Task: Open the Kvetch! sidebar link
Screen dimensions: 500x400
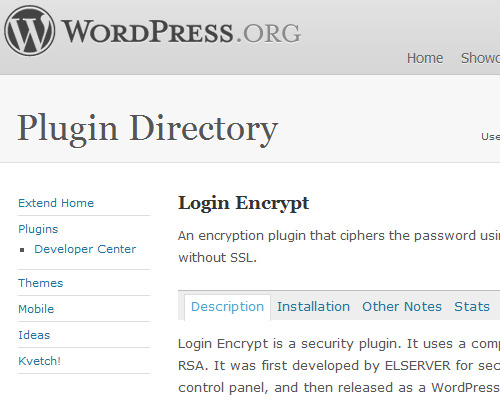Action: [x=39, y=361]
